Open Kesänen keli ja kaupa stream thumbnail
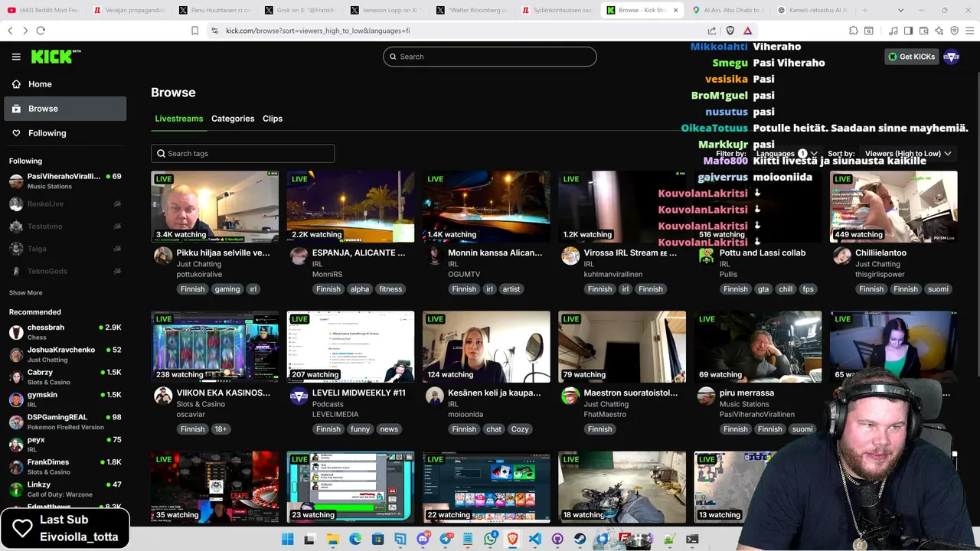 (x=486, y=347)
